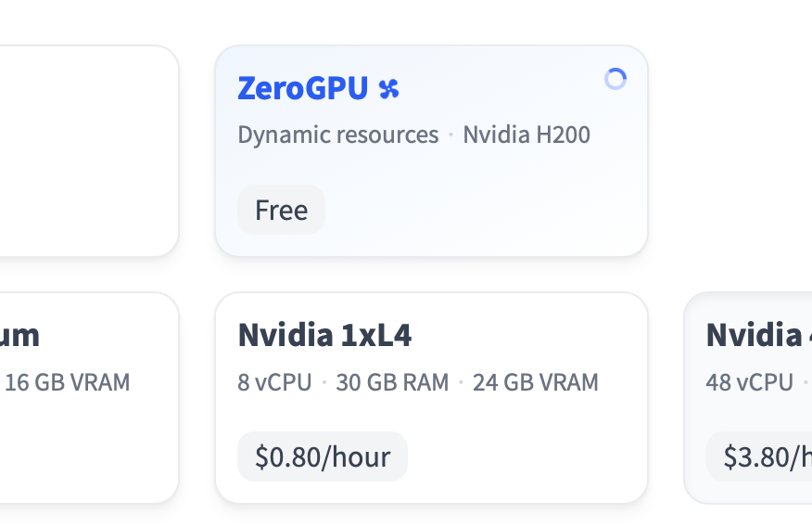Screen dimensions: 812x527
Task: Click the 30 GB RAM spec text
Action: click(x=391, y=382)
